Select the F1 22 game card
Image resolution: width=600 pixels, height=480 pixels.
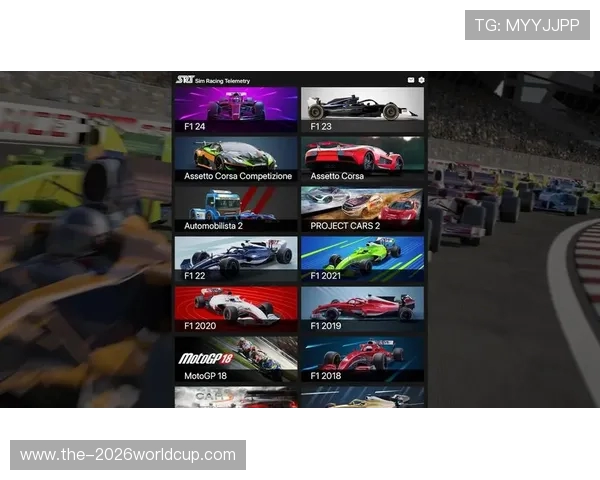[x=236, y=259]
